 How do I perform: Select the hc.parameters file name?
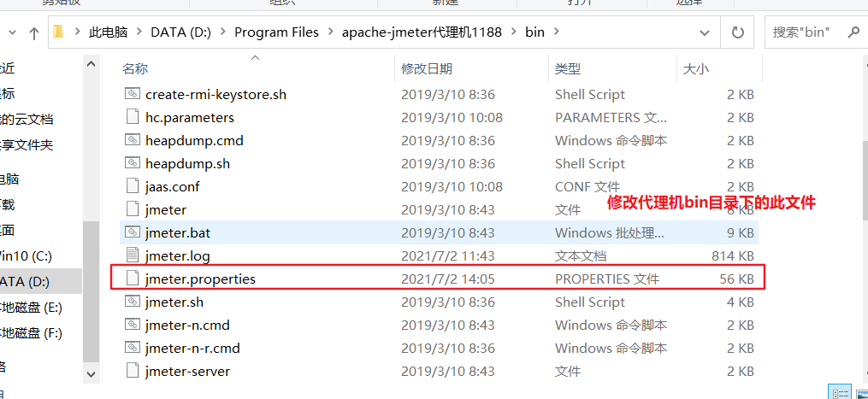[x=190, y=117]
